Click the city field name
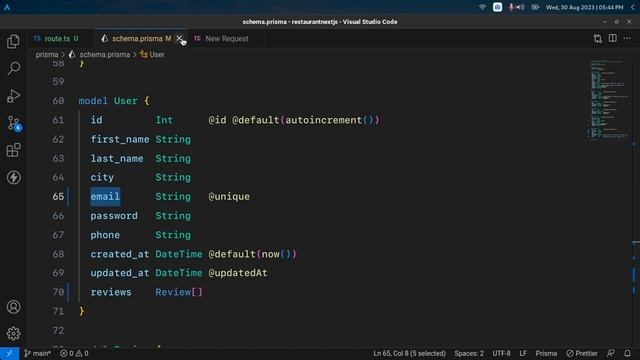Viewport: 640px width, 360px height. tap(102, 178)
